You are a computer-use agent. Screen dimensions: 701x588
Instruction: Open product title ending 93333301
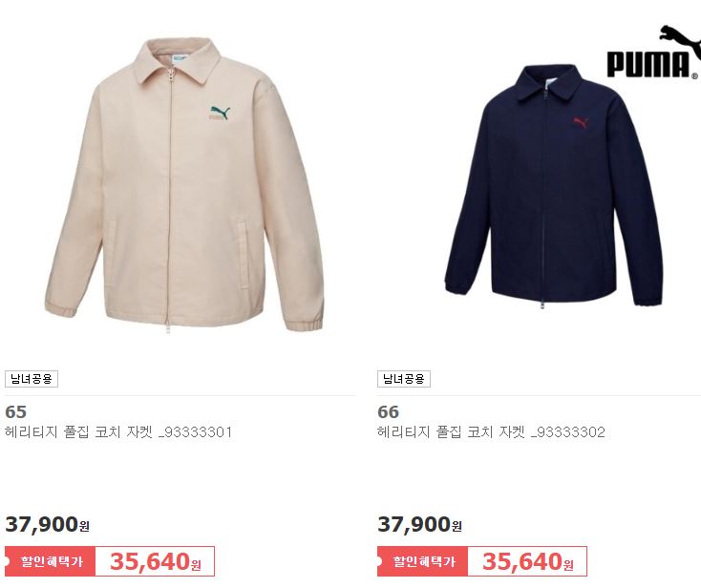pos(118,432)
